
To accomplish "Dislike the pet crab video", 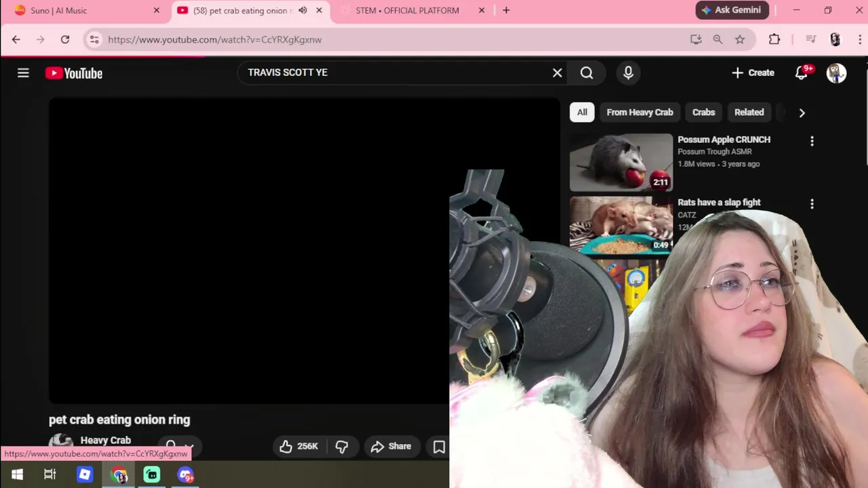I will [x=342, y=446].
